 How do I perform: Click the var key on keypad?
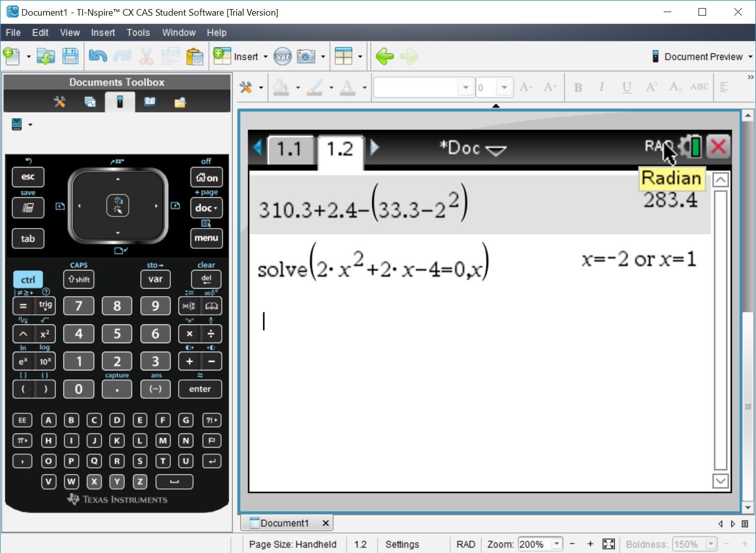[x=155, y=280]
